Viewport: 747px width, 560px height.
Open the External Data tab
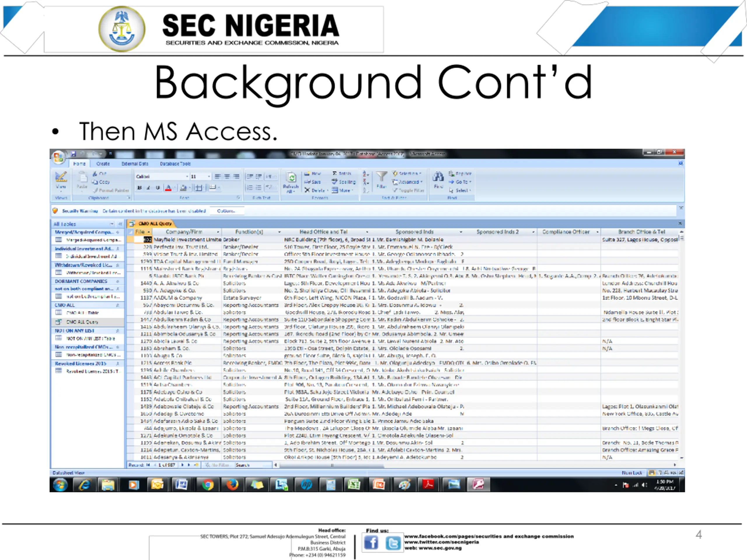135,164
